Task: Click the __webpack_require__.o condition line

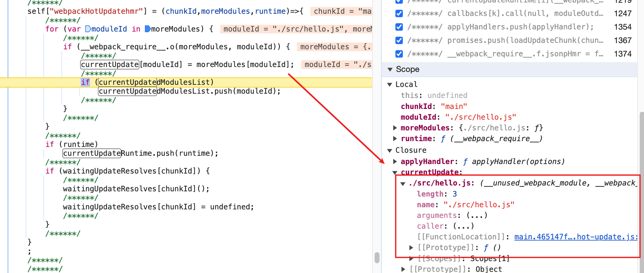Action: pyautogui.click(x=176, y=47)
